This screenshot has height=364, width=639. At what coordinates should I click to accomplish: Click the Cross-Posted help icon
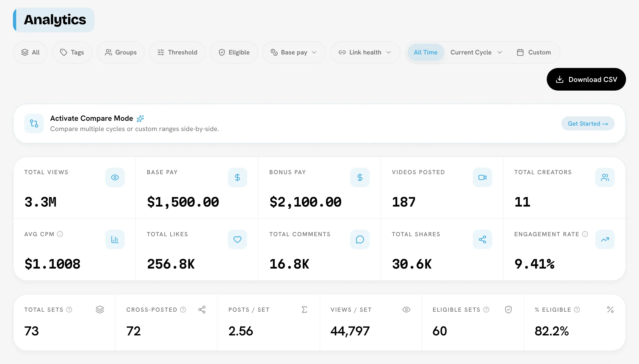(183, 310)
